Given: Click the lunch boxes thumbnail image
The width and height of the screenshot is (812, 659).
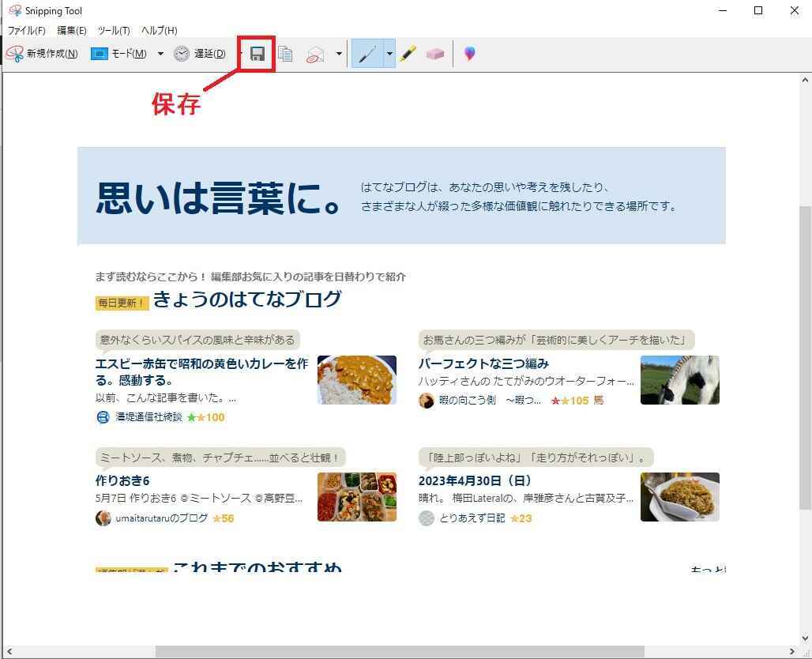Looking at the screenshot, I should click(357, 497).
